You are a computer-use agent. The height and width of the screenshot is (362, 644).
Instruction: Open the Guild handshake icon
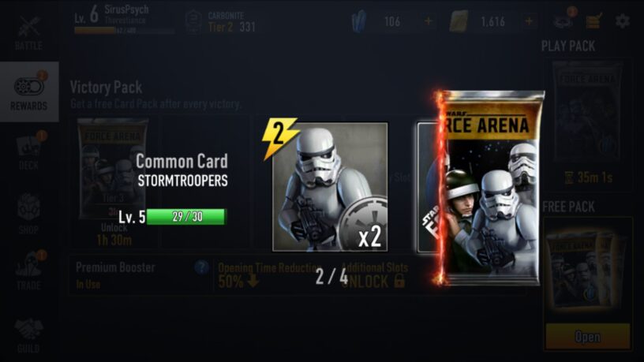click(28, 336)
